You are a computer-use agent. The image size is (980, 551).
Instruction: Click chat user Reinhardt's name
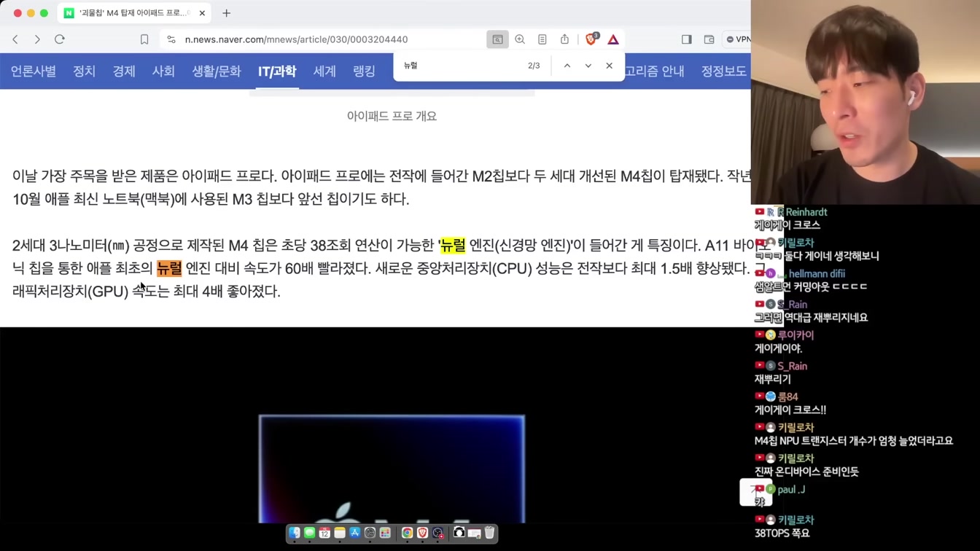[806, 212]
